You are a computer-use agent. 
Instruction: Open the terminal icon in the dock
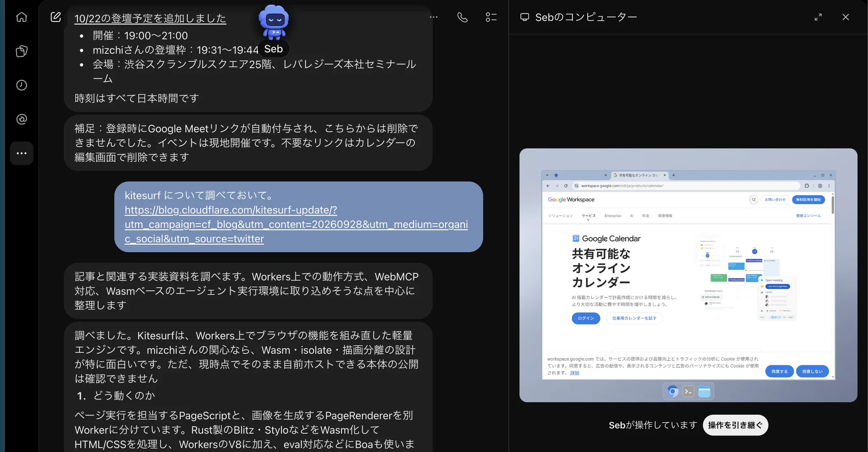pyautogui.click(x=688, y=391)
